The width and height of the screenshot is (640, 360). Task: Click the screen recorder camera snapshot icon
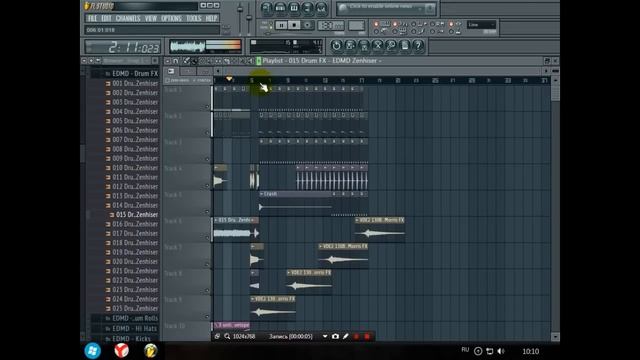(x=336, y=336)
